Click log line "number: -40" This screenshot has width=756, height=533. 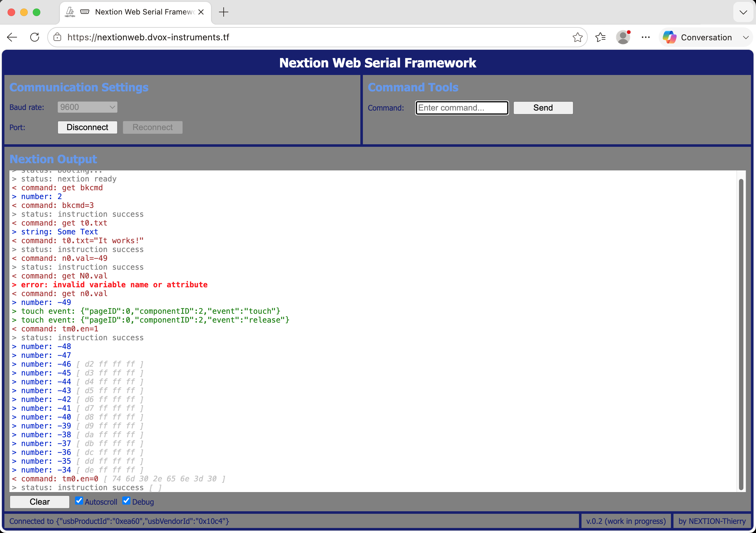pos(42,417)
